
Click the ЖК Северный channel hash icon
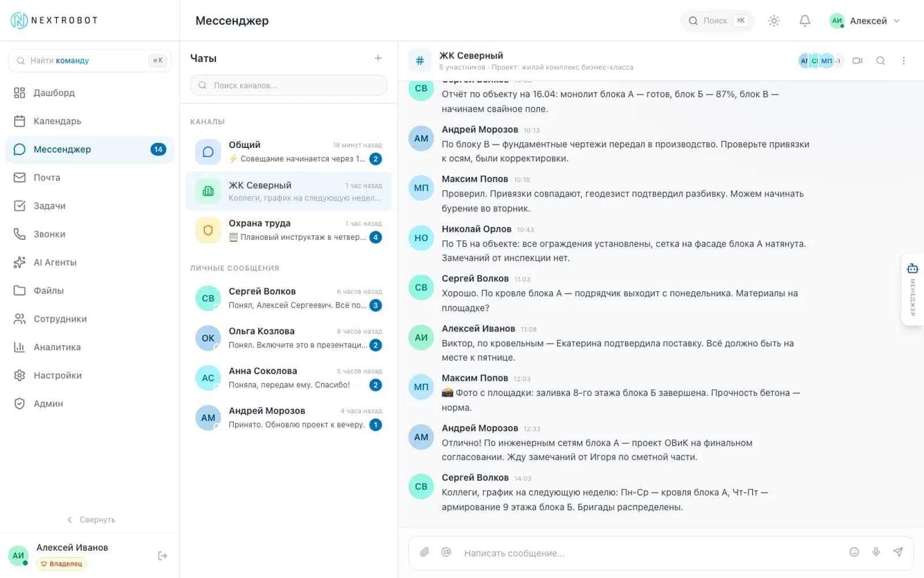(x=420, y=61)
